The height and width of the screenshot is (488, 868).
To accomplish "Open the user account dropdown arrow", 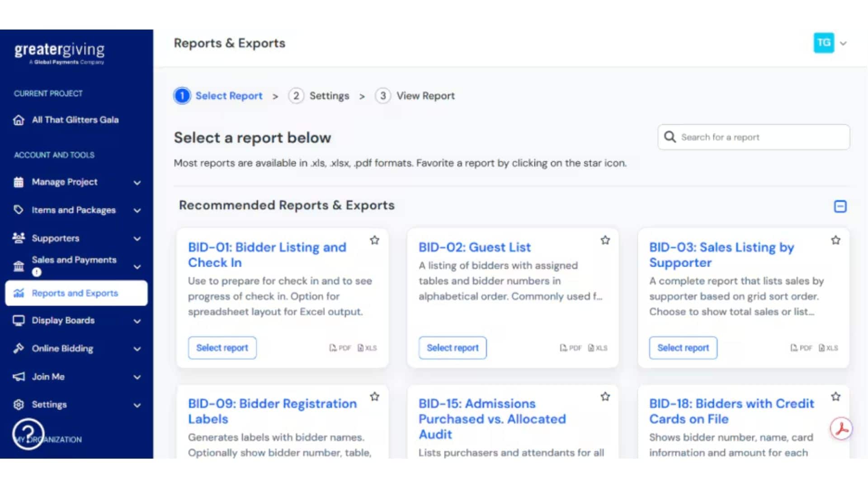I will [843, 43].
